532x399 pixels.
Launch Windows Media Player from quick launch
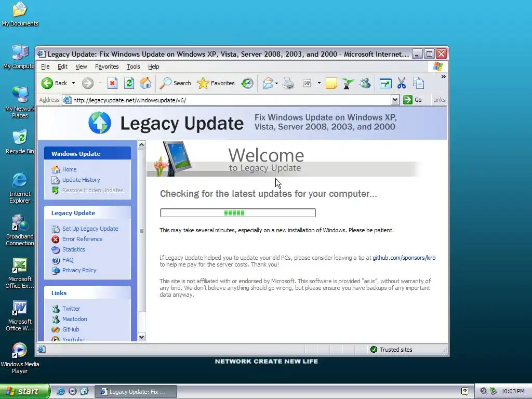[73, 391]
